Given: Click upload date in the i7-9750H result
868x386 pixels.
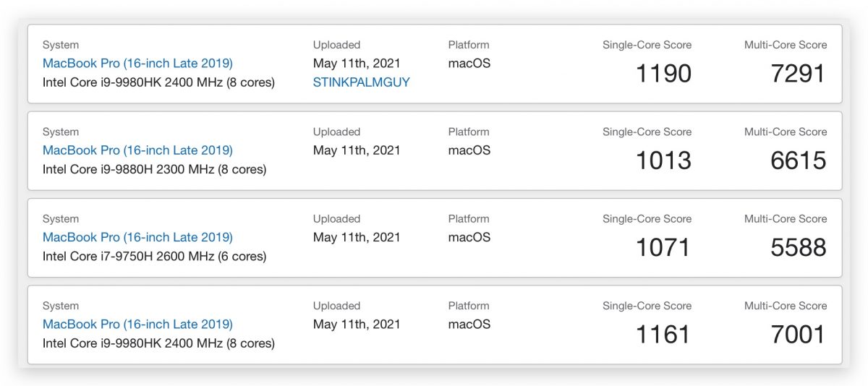Looking at the screenshot, I should point(357,237).
